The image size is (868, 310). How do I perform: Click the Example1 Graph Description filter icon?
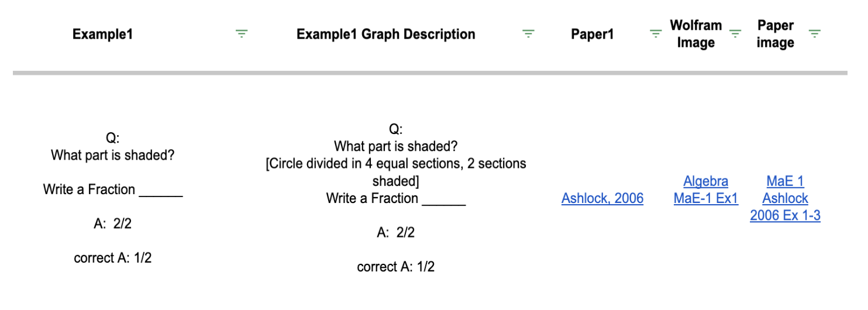[x=528, y=35]
